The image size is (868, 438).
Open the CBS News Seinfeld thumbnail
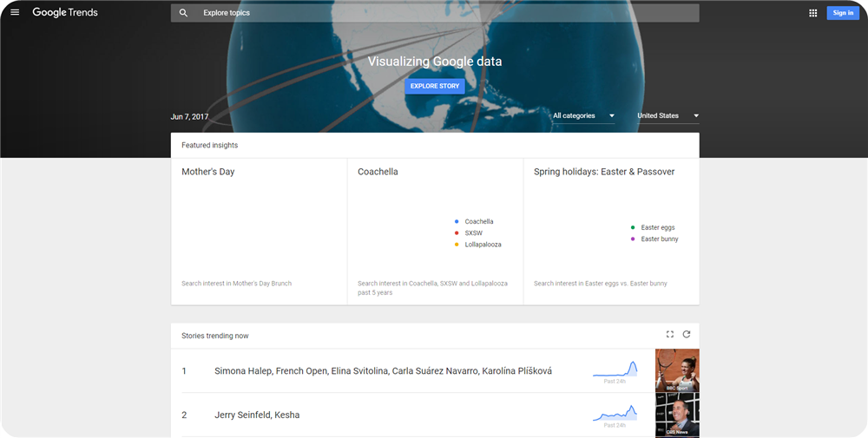pos(678,415)
